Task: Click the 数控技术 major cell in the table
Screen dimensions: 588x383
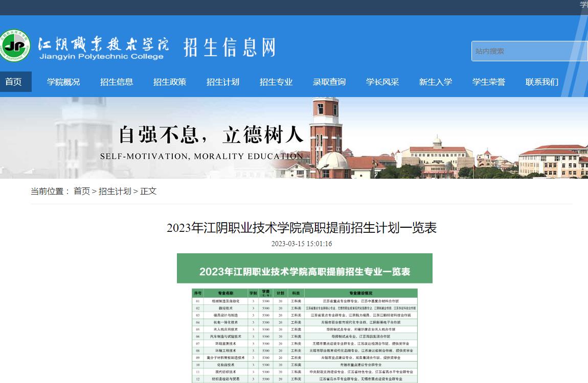Action: pyautogui.click(x=225, y=308)
